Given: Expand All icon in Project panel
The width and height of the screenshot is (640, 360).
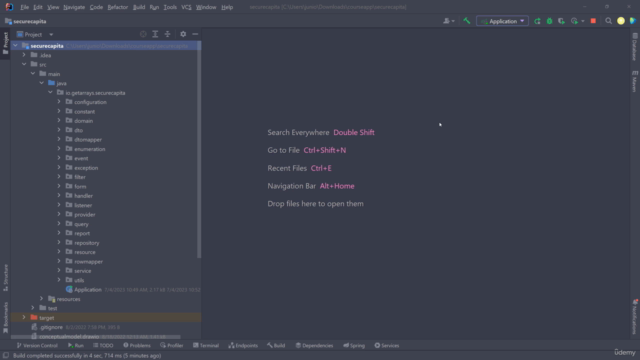Looking at the screenshot, I should [x=155, y=34].
